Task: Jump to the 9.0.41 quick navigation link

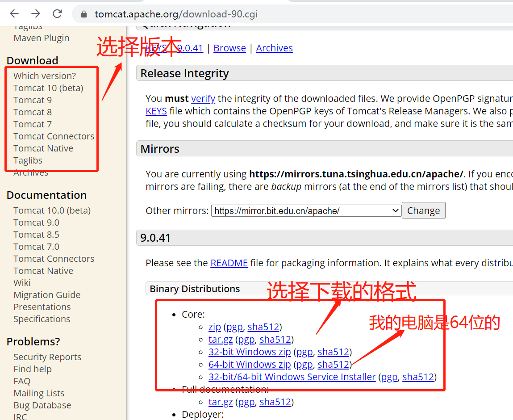Action: click(190, 48)
